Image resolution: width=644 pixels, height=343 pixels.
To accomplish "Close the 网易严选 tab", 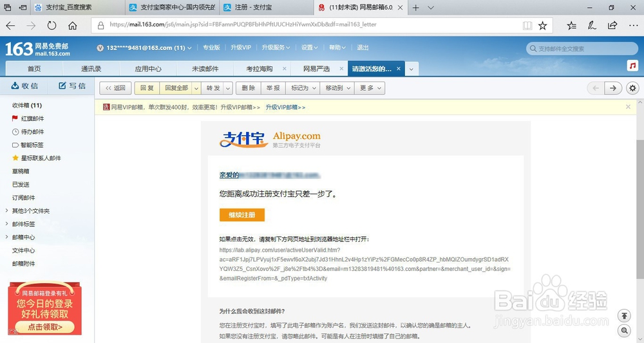I will 341,68.
